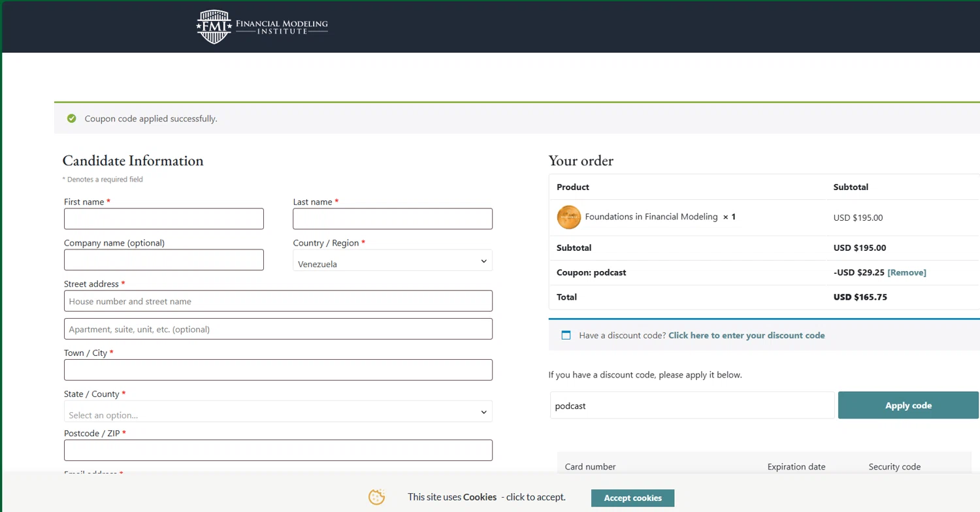This screenshot has width=980, height=512.
Task: Click the 'Street address' label
Action: click(x=95, y=284)
